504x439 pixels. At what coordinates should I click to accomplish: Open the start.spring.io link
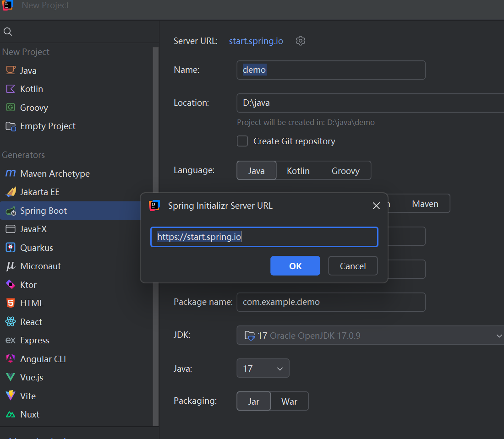[x=256, y=41]
